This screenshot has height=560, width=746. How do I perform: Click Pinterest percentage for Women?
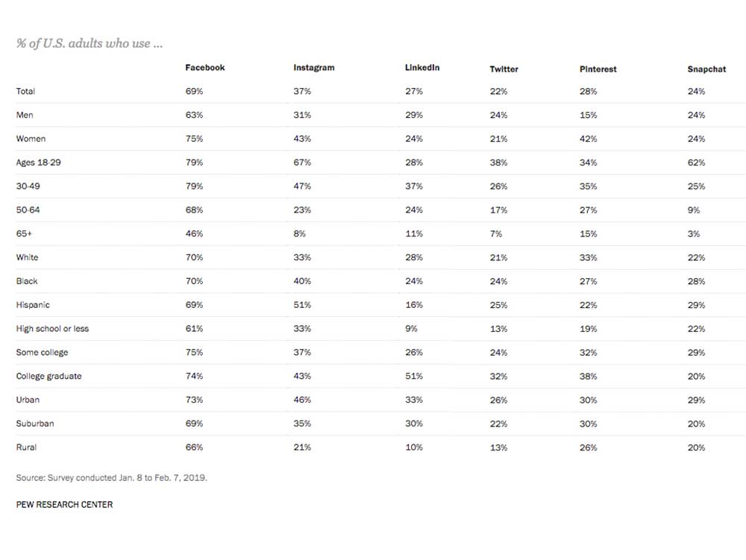588,139
